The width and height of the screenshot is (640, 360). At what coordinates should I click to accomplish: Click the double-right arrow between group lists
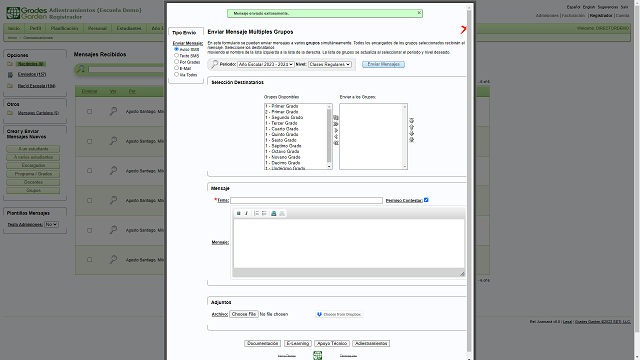tap(336, 124)
